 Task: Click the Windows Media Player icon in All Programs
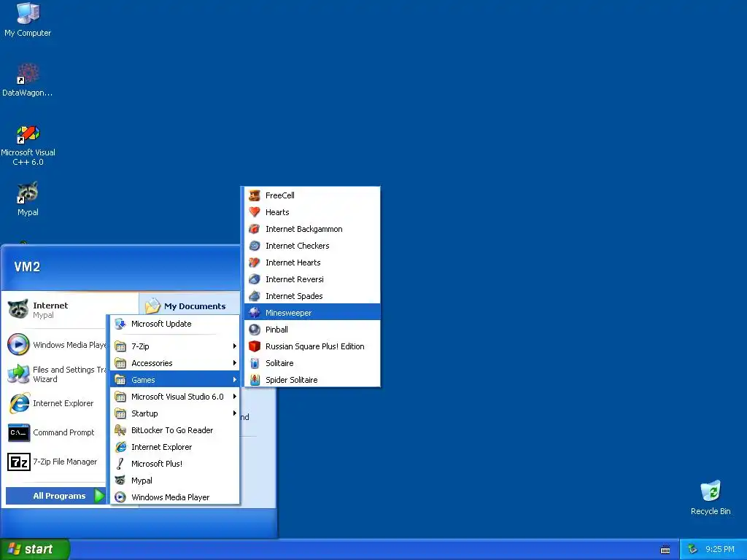coord(120,497)
